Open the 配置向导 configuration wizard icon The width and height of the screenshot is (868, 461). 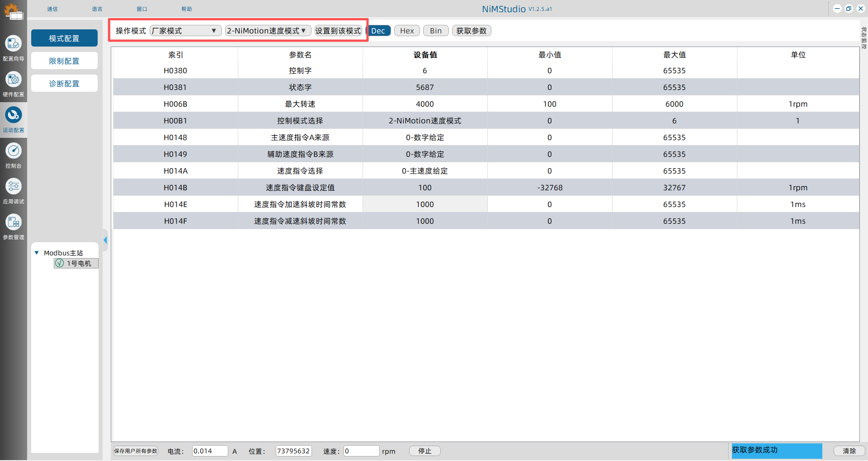[x=14, y=44]
